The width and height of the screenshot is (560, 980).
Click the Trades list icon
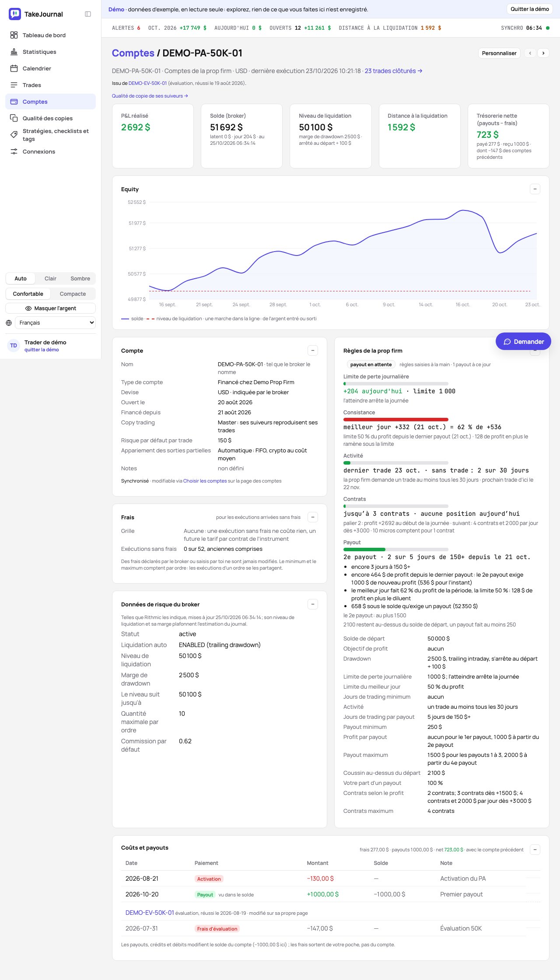coord(14,85)
